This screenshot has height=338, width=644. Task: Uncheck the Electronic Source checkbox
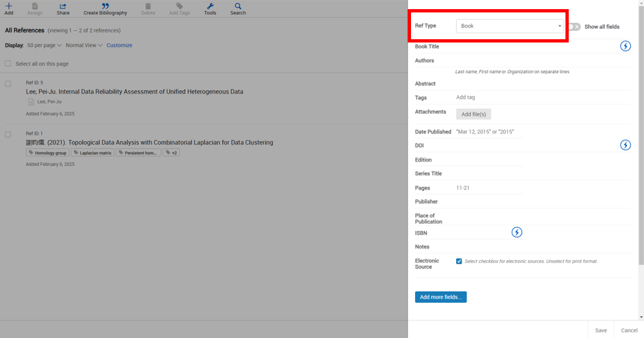pos(459,262)
